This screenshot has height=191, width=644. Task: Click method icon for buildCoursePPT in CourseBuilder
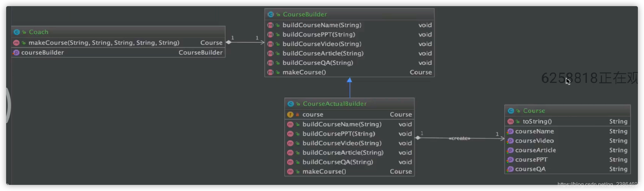click(270, 34)
